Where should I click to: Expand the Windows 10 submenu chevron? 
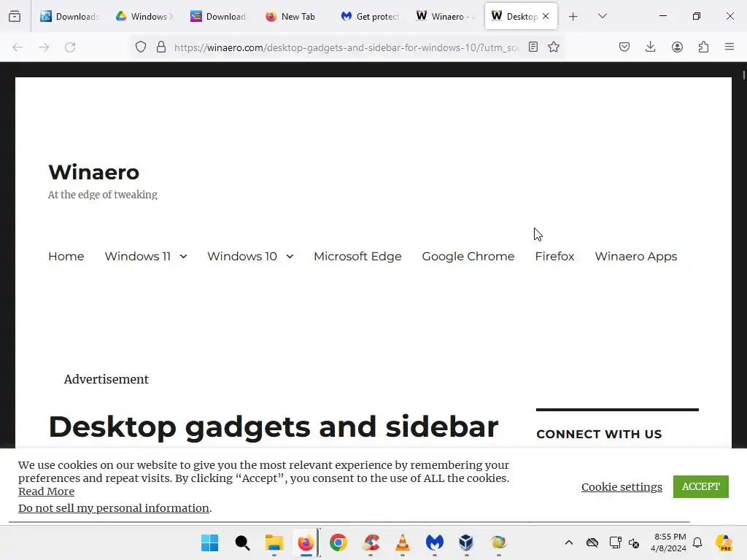coord(290,256)
